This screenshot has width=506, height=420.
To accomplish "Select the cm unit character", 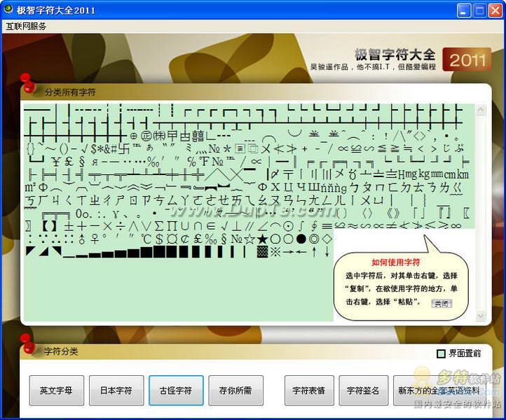I will coord(451,175).
